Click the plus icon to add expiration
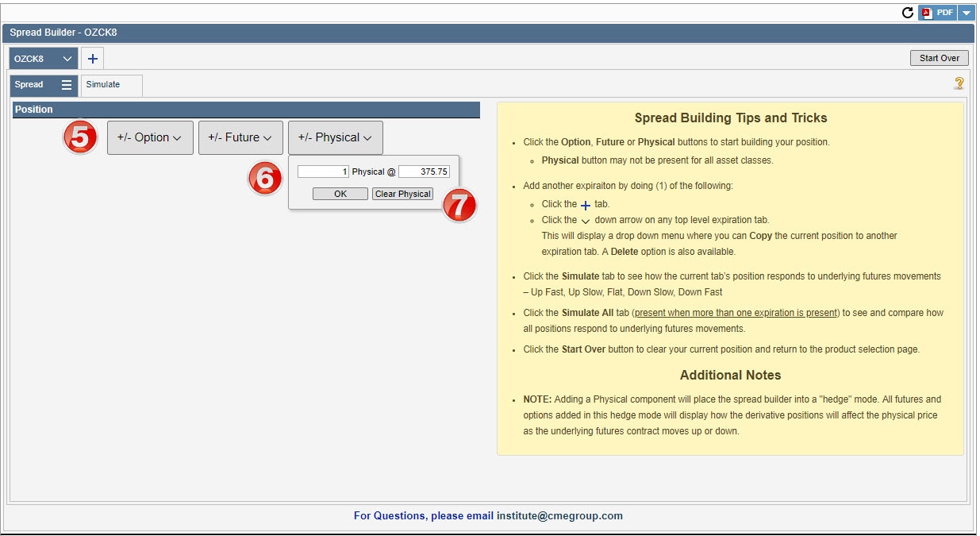980x536 pixels. (x=92, y=59)
